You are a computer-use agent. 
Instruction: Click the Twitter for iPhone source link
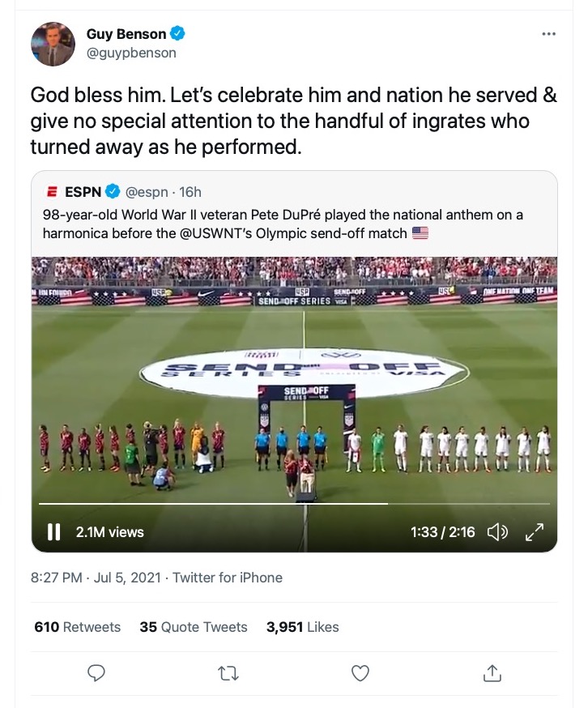point(228,578)
